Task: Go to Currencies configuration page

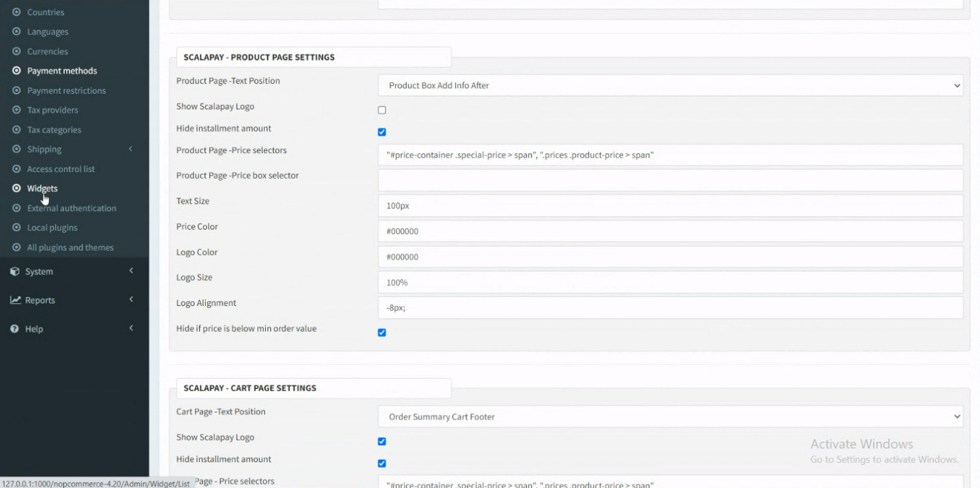Action: coord(47,51)
